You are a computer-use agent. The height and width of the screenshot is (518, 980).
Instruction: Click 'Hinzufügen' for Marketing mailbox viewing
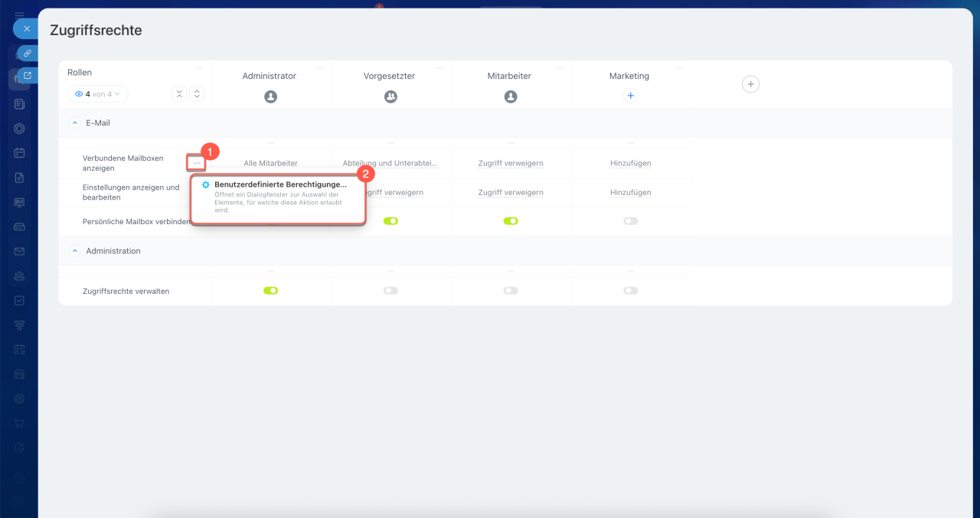[x=630, y=163]
